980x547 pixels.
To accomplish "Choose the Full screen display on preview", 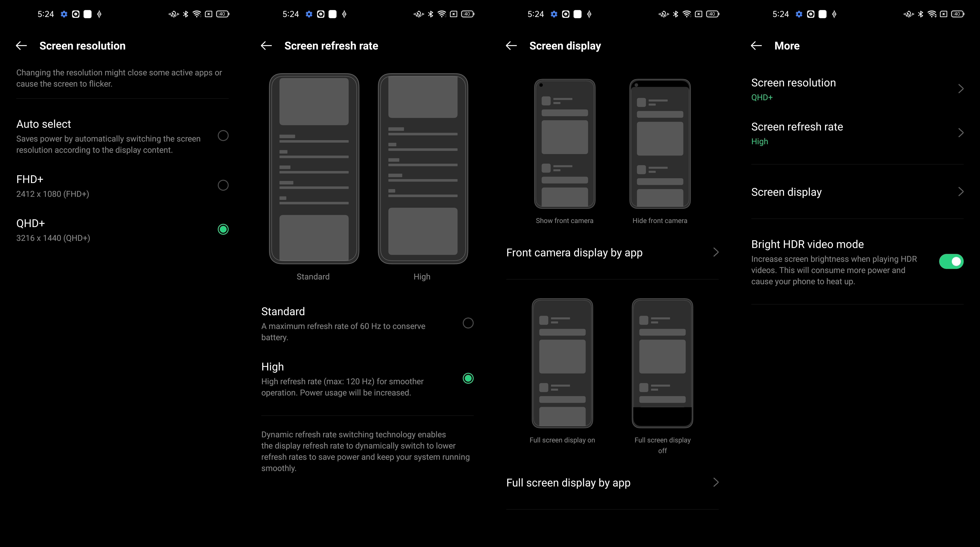I will [x=562, y=363].
